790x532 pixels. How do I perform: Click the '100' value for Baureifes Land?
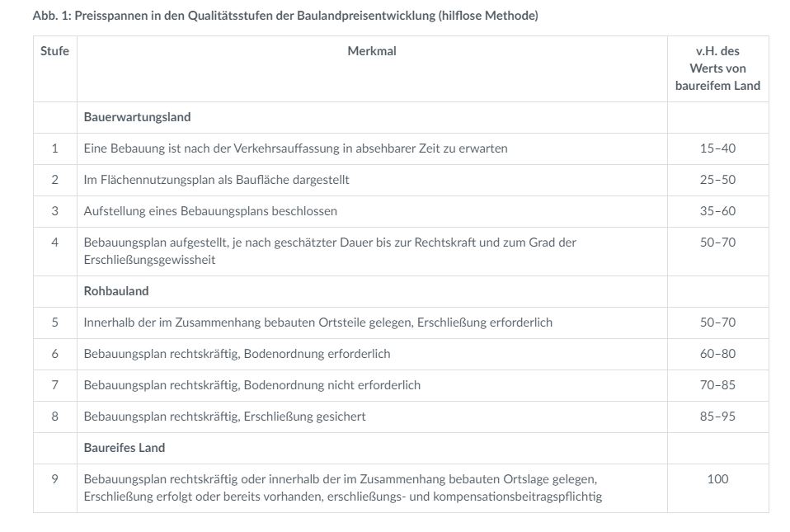click(x=717, y=479)
